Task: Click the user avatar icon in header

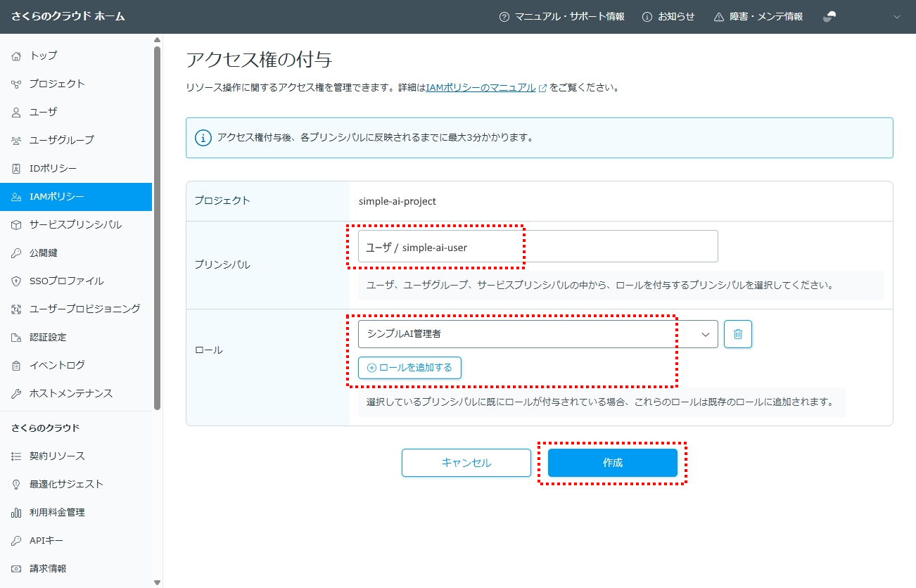Action: coord(829,17)
